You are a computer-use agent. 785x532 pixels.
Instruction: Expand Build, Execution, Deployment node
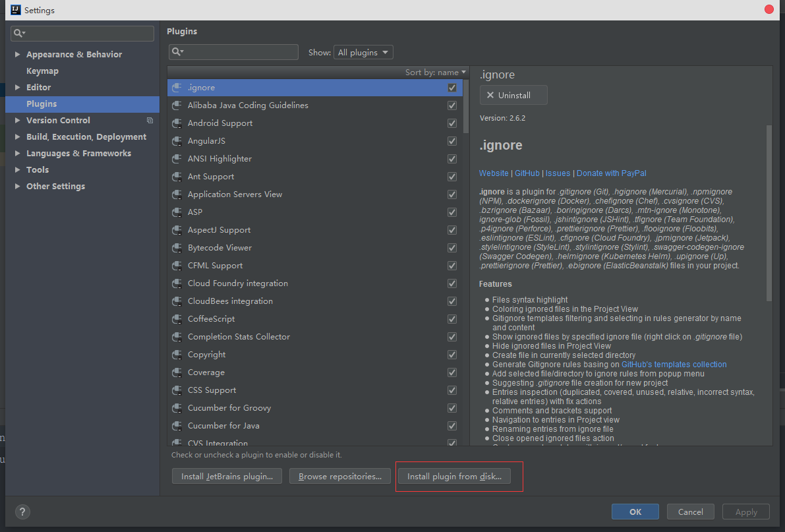click(x=18, y=136)
